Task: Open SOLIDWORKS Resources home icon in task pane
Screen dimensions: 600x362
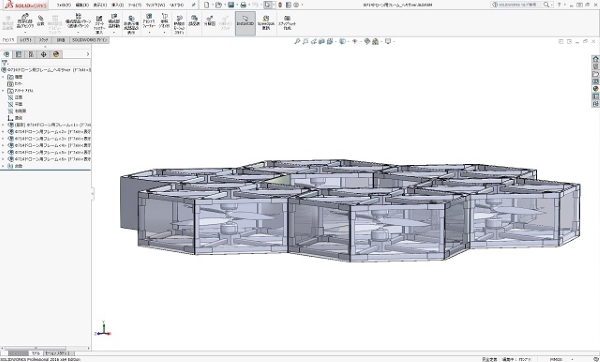Action: [x=595, y=59]
